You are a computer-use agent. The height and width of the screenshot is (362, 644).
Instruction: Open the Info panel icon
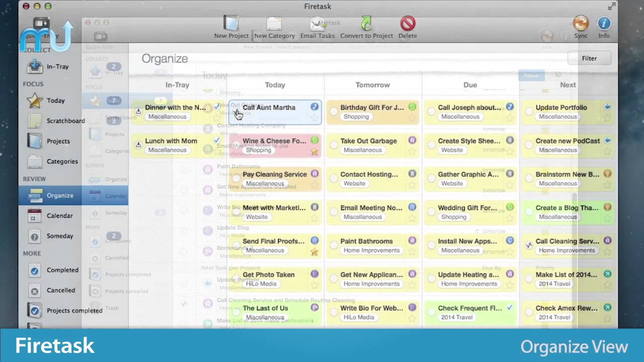pyautogui.click(x=604, y=24)
